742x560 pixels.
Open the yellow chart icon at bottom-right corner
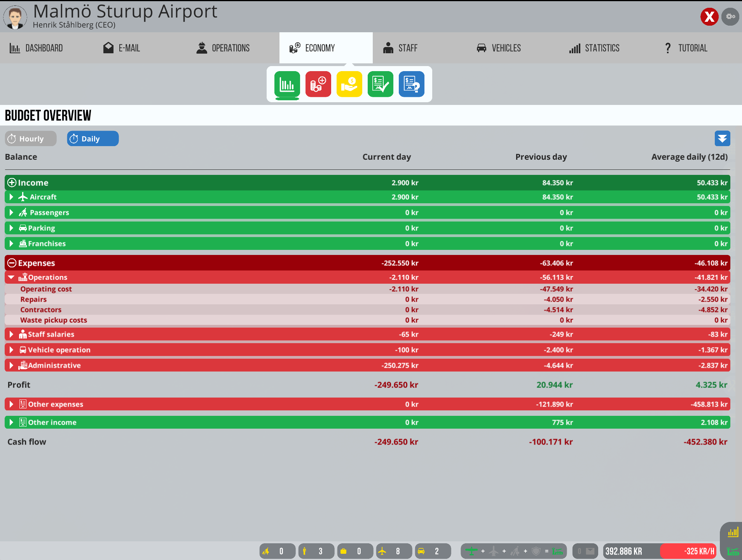click(x=733, y=532)
